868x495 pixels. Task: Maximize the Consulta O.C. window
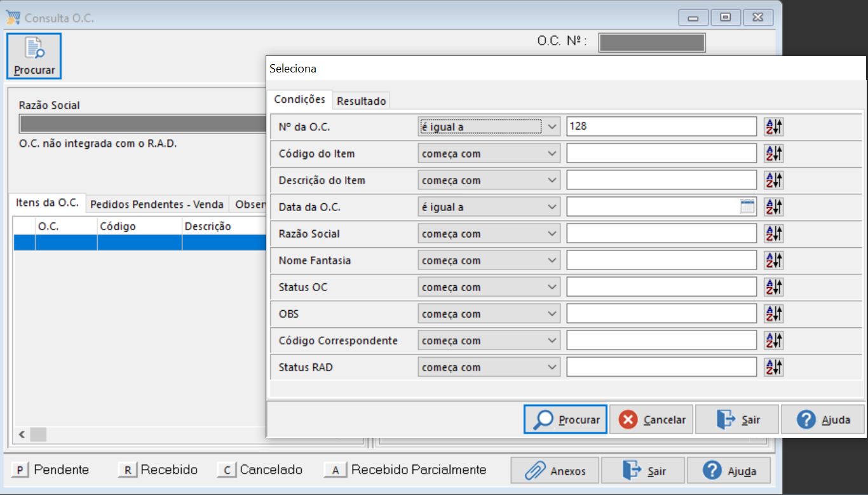click(726, 18)
